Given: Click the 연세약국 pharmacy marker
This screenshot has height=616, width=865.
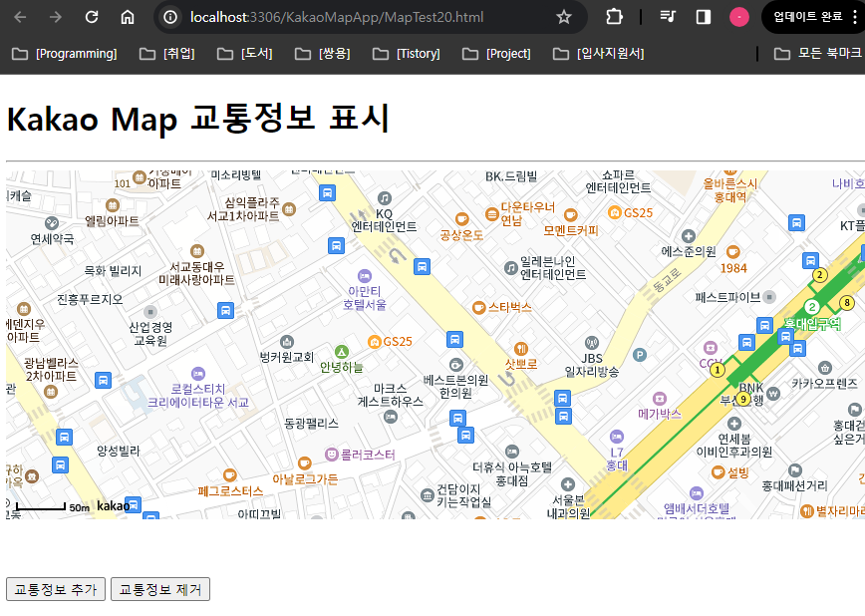Looking at the screenshot, I should click(x=51, y=223).
